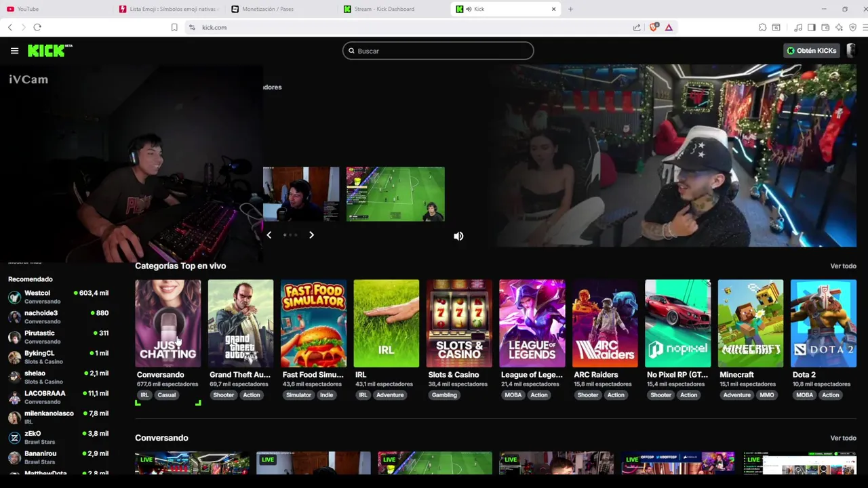868x488 pixels.
Task: Open the VPN shield icon
Action: click(x=852, y=27)
